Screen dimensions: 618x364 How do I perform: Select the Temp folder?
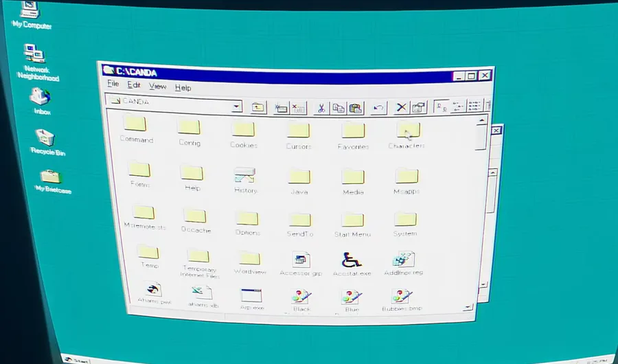(149, 256)
